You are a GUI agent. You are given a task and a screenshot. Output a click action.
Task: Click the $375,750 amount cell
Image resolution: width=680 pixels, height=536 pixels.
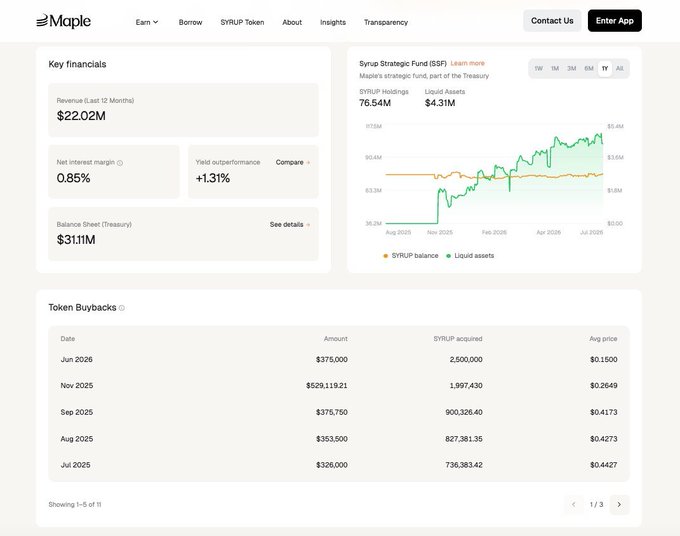pos(332,412)
